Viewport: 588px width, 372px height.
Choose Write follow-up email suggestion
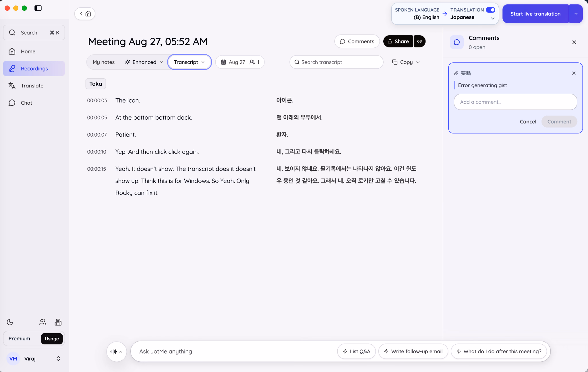(x=413, y=351)
